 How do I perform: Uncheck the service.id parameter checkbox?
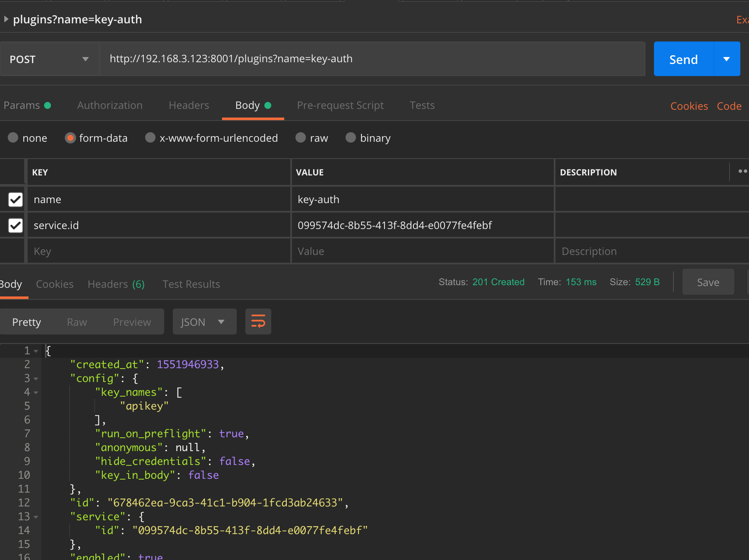[16, 225]
